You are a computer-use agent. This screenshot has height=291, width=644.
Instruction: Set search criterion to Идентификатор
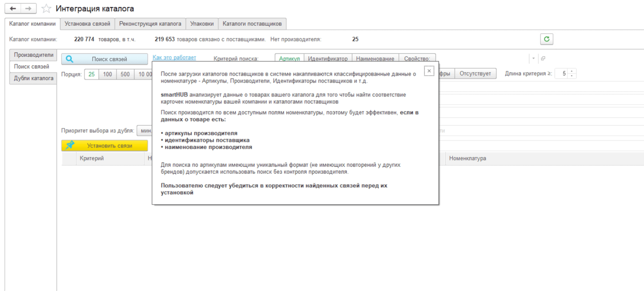point(328,59)
